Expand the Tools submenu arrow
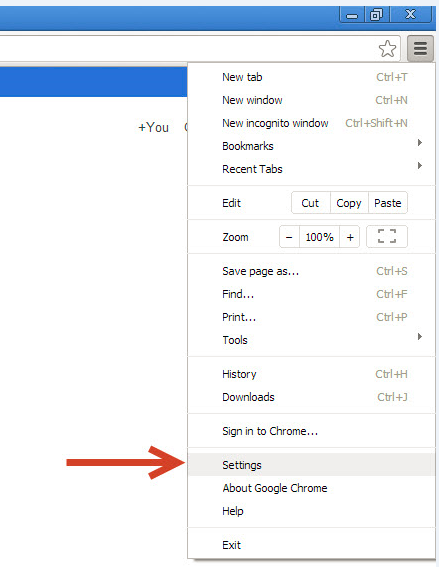439x567 pixels. [419, 337]
